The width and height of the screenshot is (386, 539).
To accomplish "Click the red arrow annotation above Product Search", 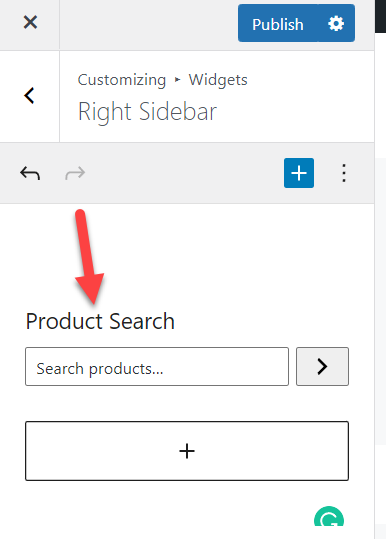I will [x=89, y=256].
